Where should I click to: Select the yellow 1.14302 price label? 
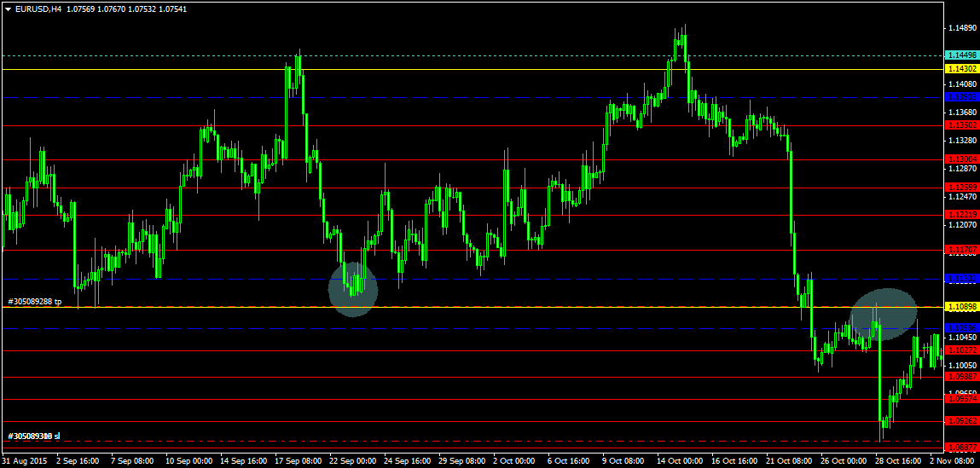(x=961, y=69)
